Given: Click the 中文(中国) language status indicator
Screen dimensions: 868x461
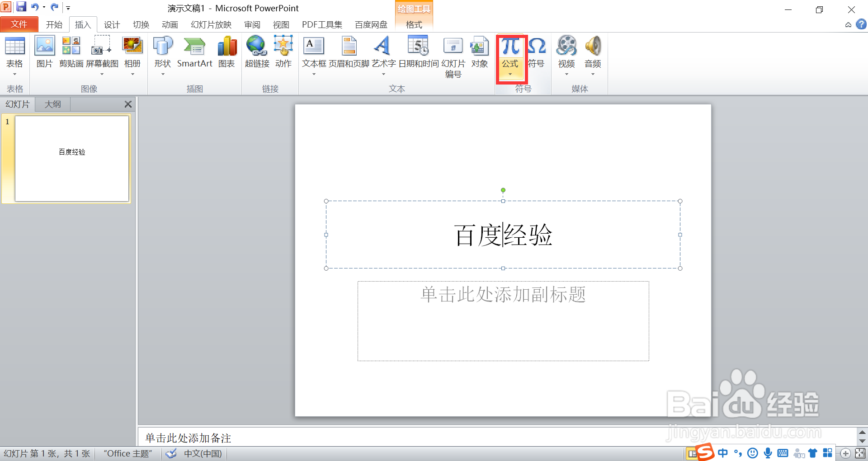Looking at the screenshot, I should point(203,453).
